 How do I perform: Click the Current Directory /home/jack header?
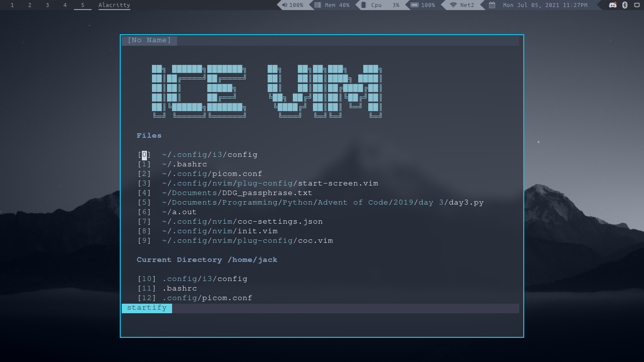point(207,260)
